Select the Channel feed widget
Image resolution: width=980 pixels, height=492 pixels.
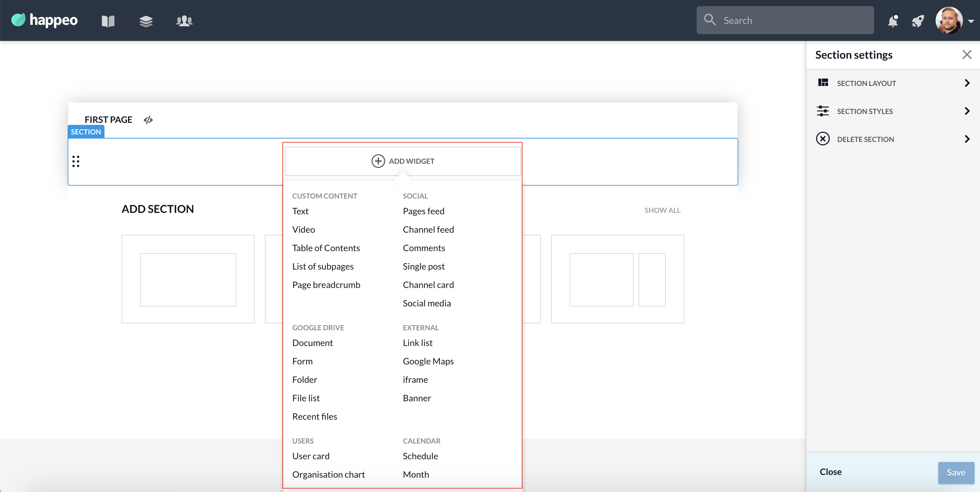pyautogui.click(x=428, y=230)
